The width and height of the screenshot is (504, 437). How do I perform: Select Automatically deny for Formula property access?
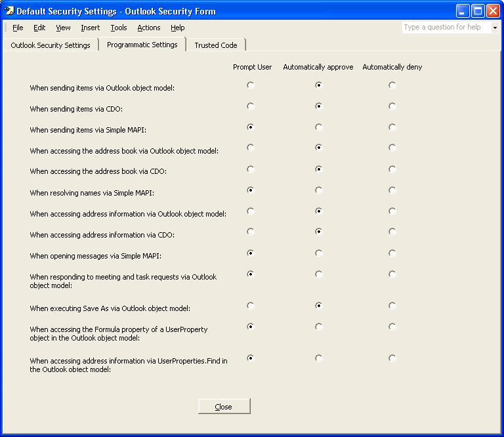pyautogui.click(x=392, y=327)
